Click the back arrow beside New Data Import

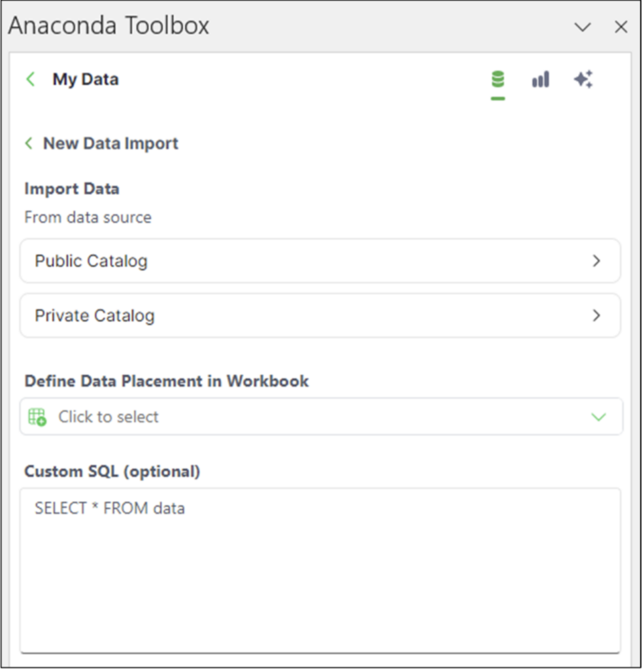[29, 143]
